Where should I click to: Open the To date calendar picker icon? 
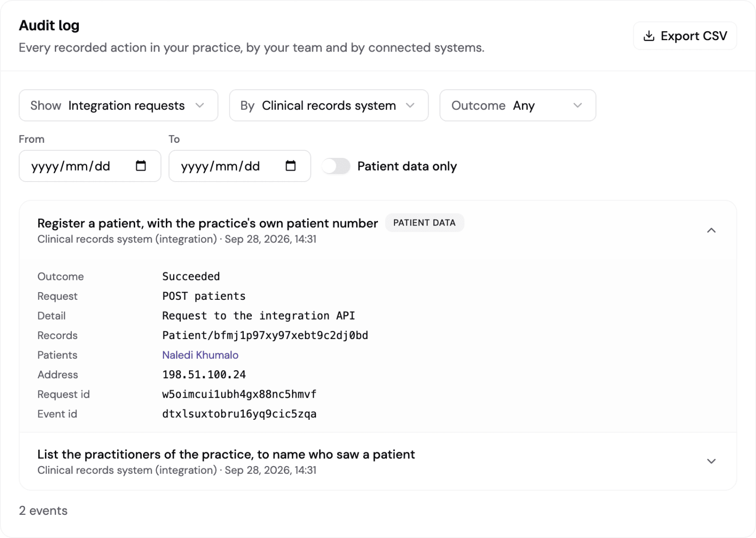pyautogui.click(x=291, y=166)
